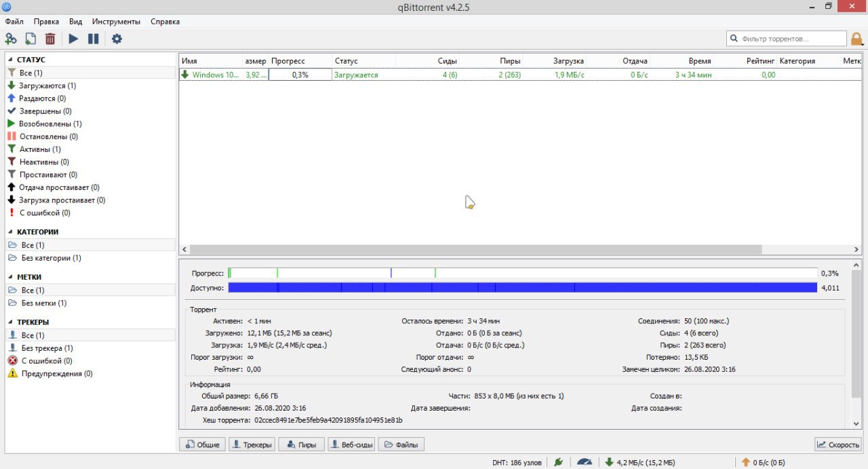The width and height of the screenshot is (868, 469).
Task: Toggle the alternative speed limits speedometer icon
Action: pyautogui.click(x=584, y=462)
